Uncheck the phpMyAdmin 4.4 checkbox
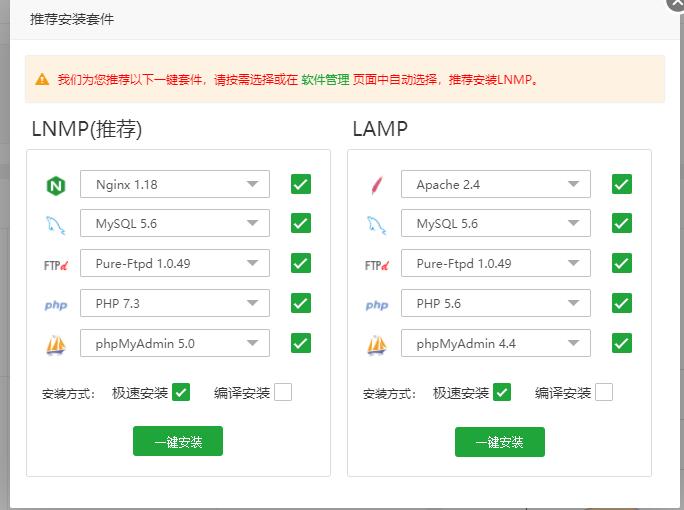This screenshot has height=510, width=684. [x=622, y=343]
